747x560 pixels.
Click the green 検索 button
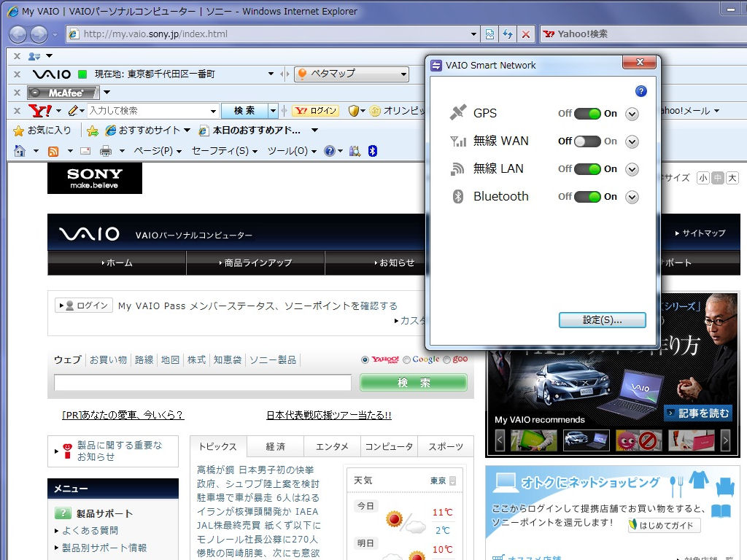tap(414, 382)
